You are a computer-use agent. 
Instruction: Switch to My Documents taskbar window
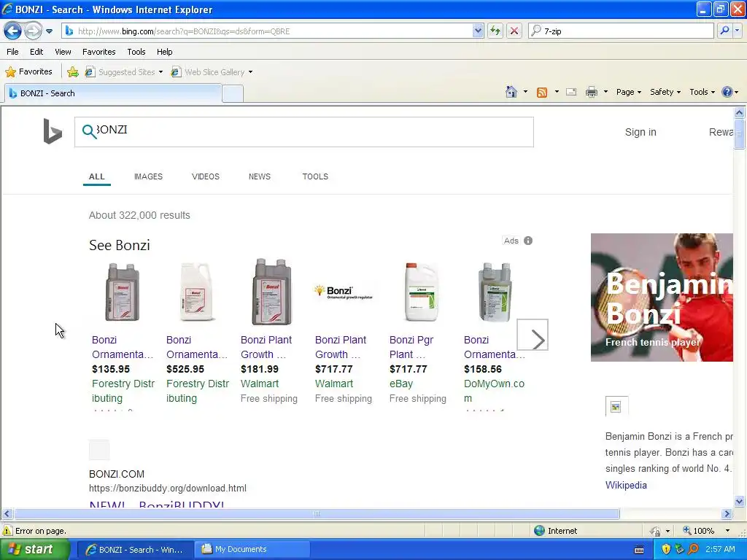(x=252, y=549)
